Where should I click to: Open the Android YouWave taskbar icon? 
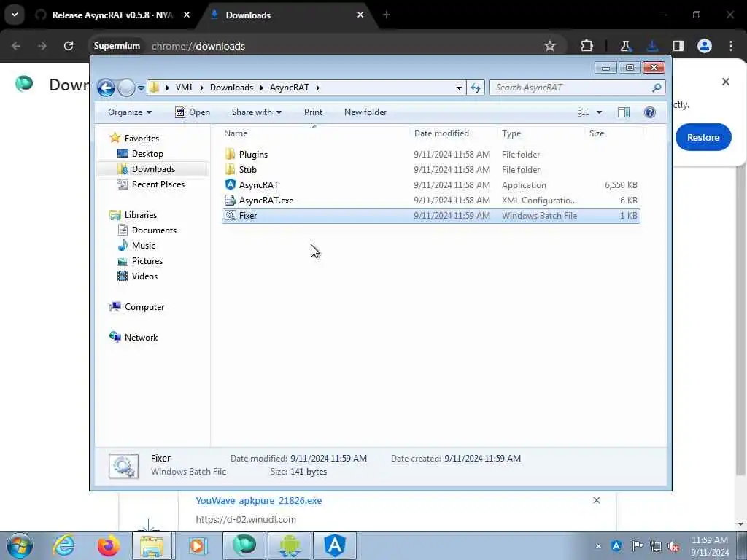click(x=290, y=545)
